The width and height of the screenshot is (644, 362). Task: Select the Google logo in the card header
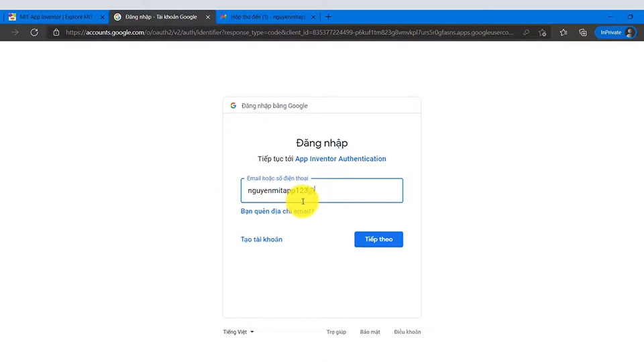233,105
